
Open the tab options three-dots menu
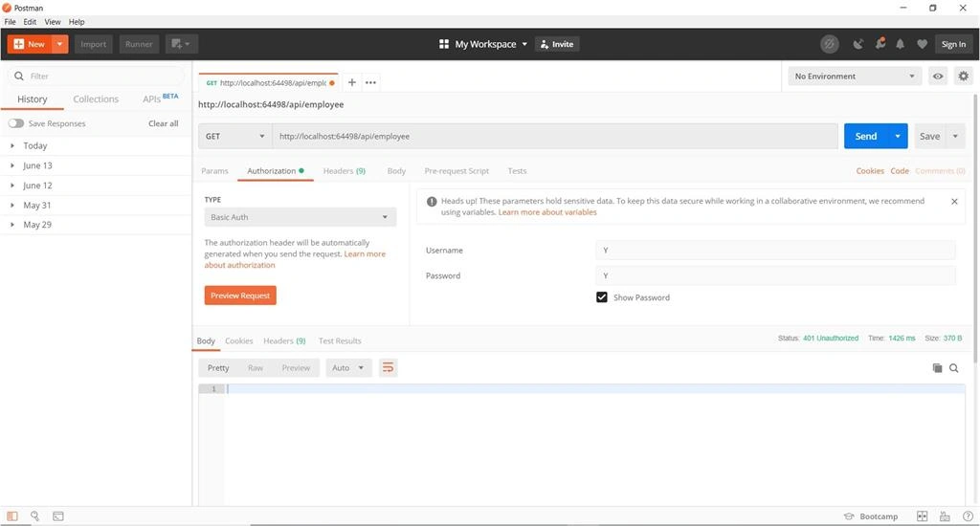coord(370,82)
